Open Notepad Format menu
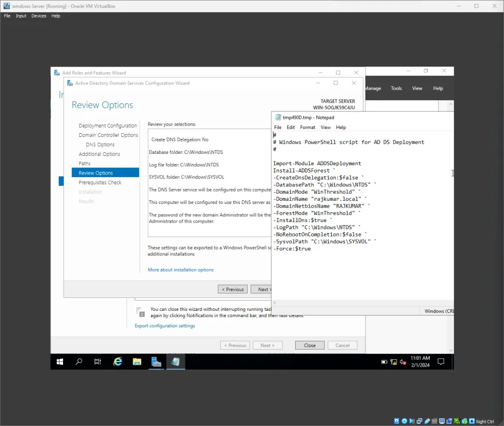 point(308,128)
